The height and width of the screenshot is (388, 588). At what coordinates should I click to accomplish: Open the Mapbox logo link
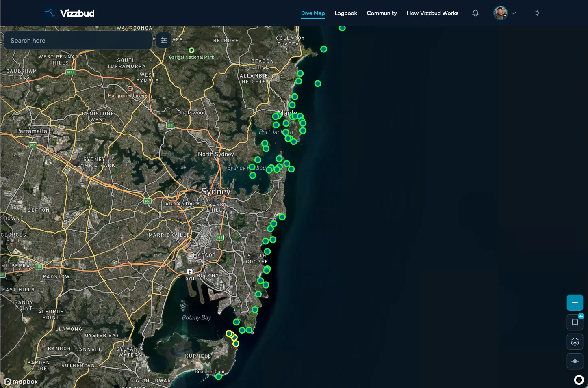click(x=21, y=382)
